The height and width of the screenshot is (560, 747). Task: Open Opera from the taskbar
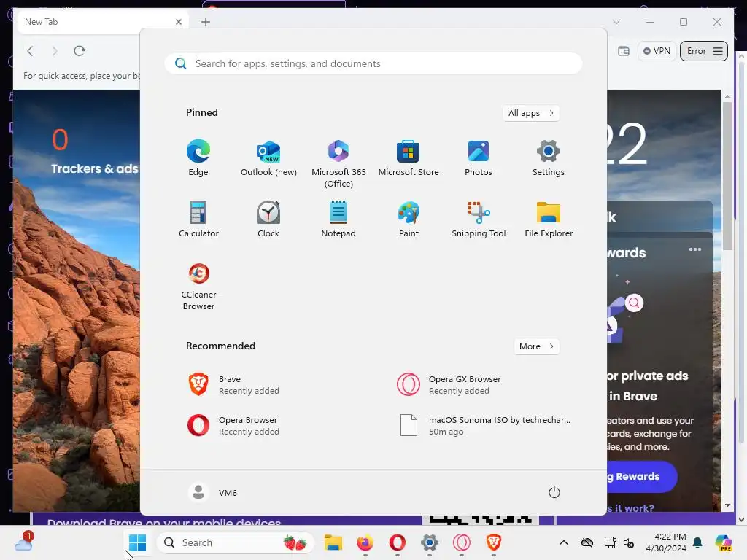[x=398, y=542]
